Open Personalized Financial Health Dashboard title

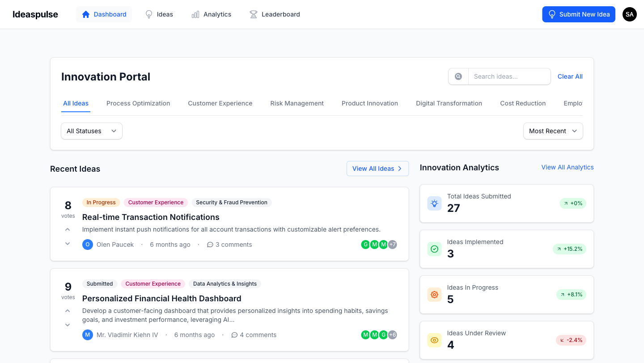[x=162, y=299]
